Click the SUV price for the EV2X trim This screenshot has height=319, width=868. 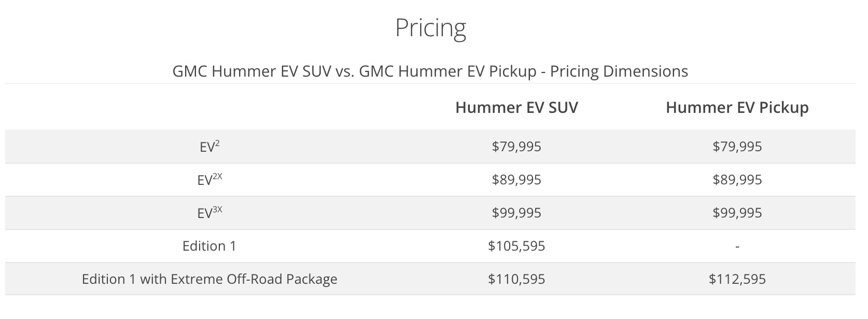[516, 180]
